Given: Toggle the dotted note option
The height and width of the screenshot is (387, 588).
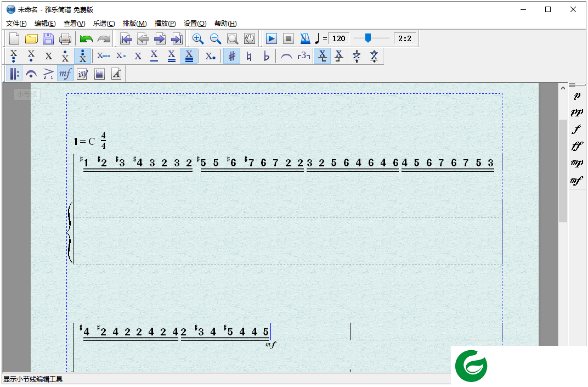Looking at the screenshot, I should [x=211, y=57].
